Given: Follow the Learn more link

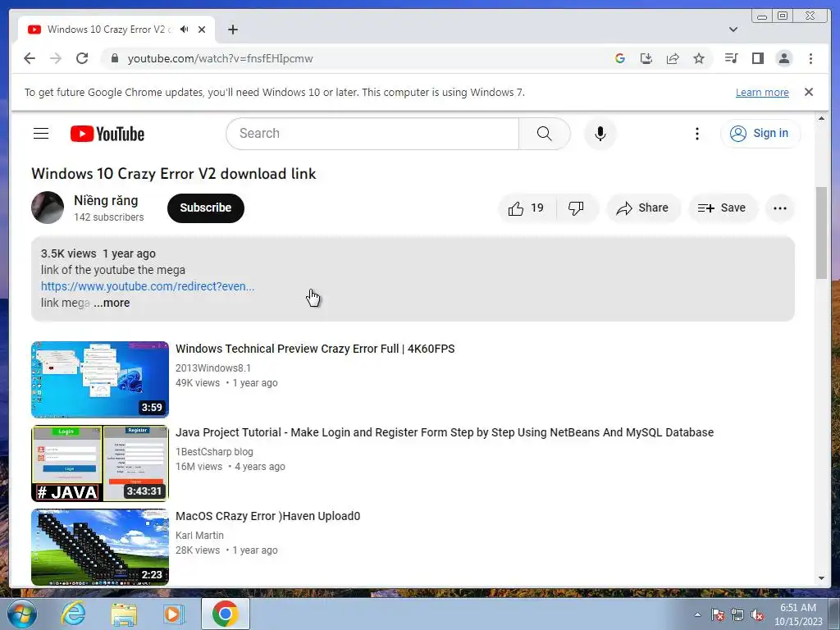Looking at the screenshot, I should pos(762,92).
